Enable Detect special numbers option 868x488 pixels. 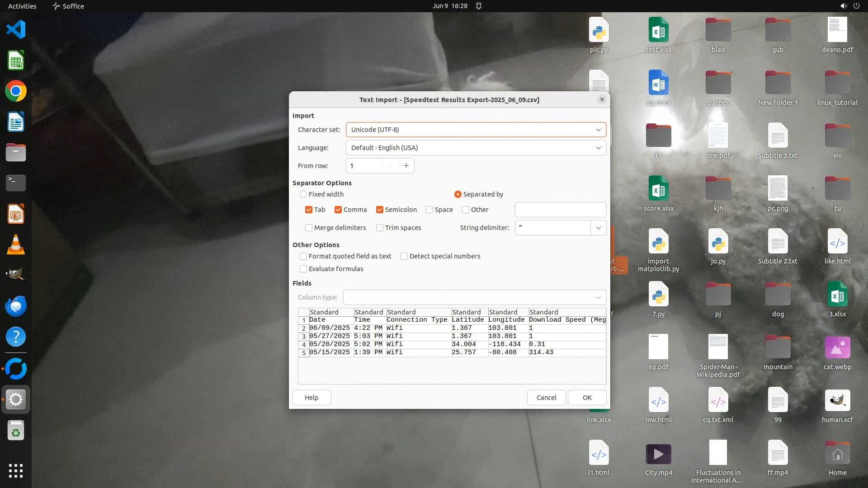(x=404, y=256)
